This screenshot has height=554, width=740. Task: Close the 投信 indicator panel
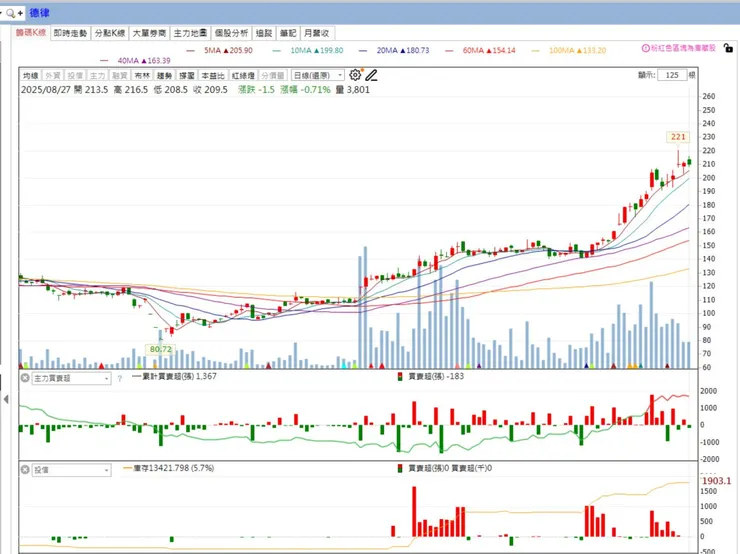[25, 470]
